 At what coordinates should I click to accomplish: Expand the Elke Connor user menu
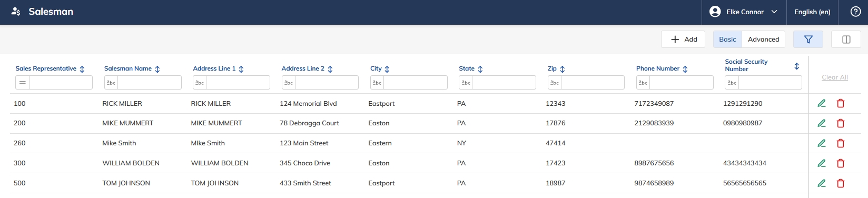[x=744, y=12]
